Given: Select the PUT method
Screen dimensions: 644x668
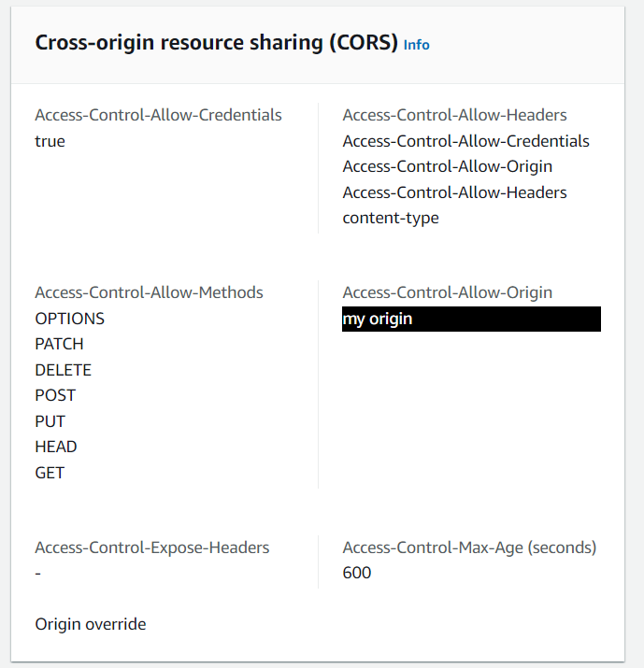Looking at the screenshot, I should (x=50, y=421).
